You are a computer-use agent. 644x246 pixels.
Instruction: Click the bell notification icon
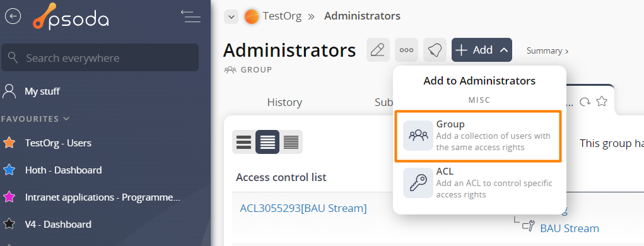click(435, 50)
